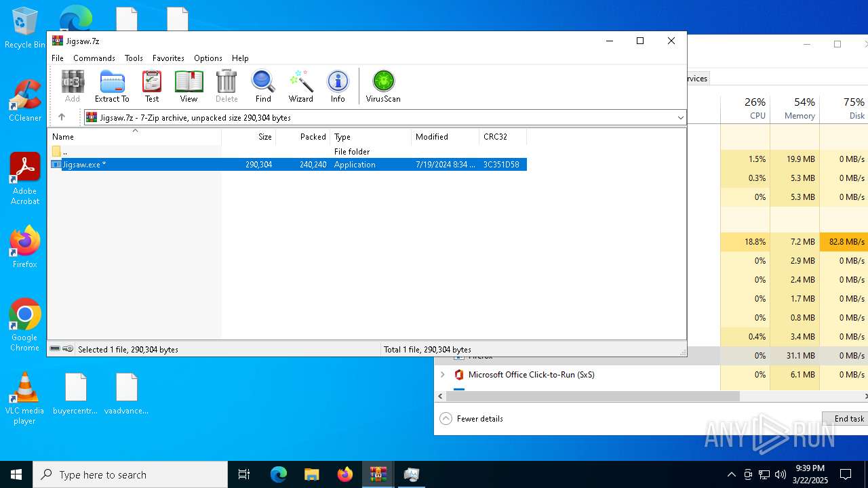Sort file list by Packed column

click(303, 137)
